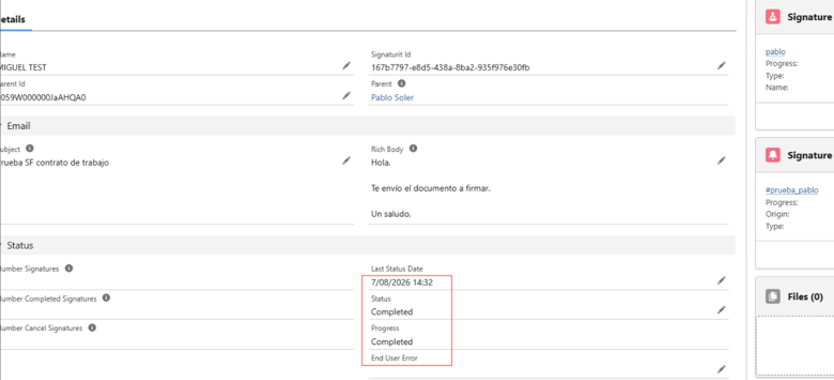The image size is (834, 380).
Task: Edit the Subject field with its pencil icon
Action: [x=347, y=160]
